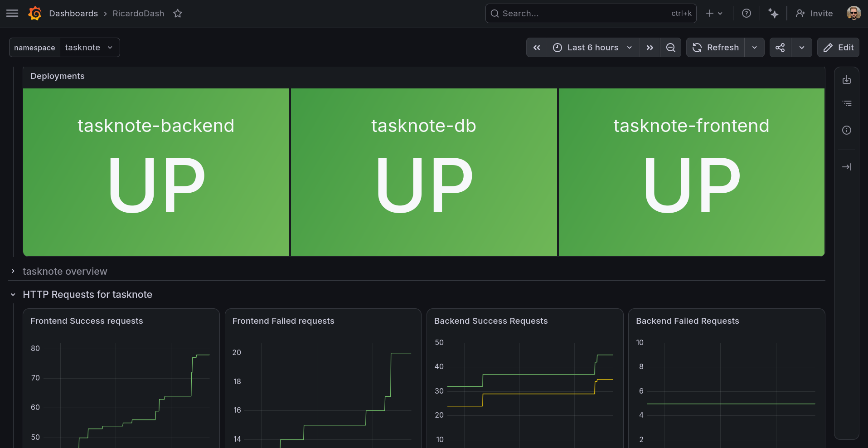
Task: Focus the Search input field
Action: [x=591, y=14]
